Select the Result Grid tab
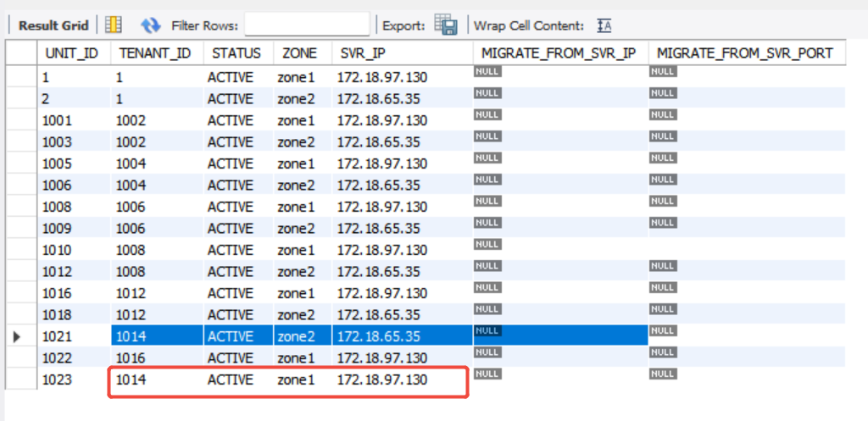 pyautogui.click(x=53, y=25)
